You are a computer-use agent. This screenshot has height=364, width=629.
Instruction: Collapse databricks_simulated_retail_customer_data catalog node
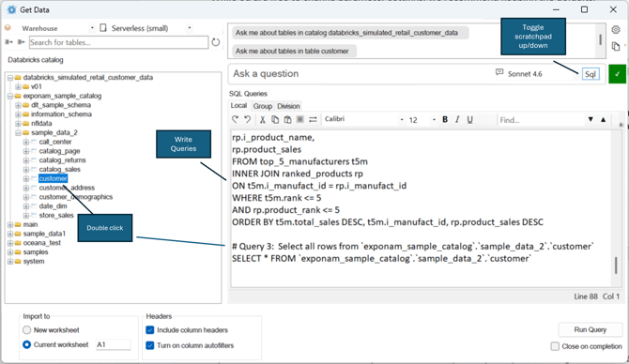(10, 77)
